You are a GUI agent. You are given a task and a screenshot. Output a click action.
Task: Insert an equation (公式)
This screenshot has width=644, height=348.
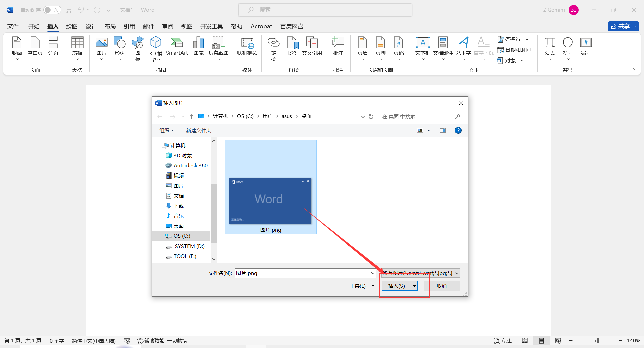(550, 49)
